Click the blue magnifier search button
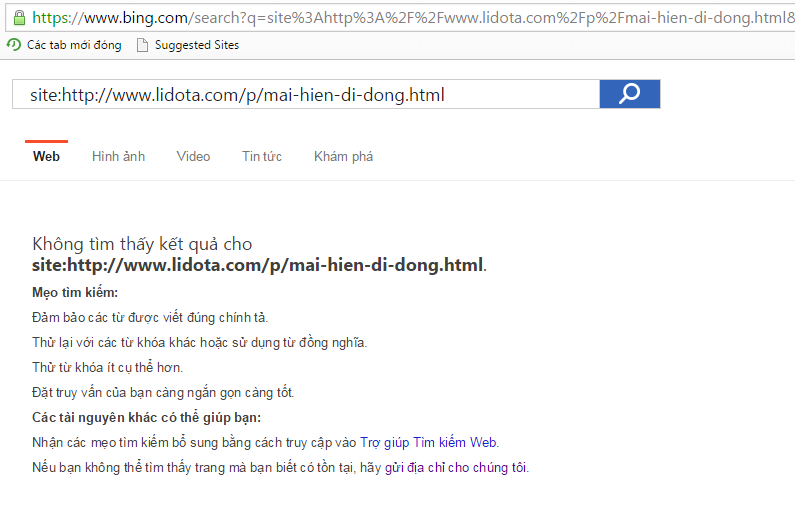Screen dimensions: 795x521 tap(630, 94)
